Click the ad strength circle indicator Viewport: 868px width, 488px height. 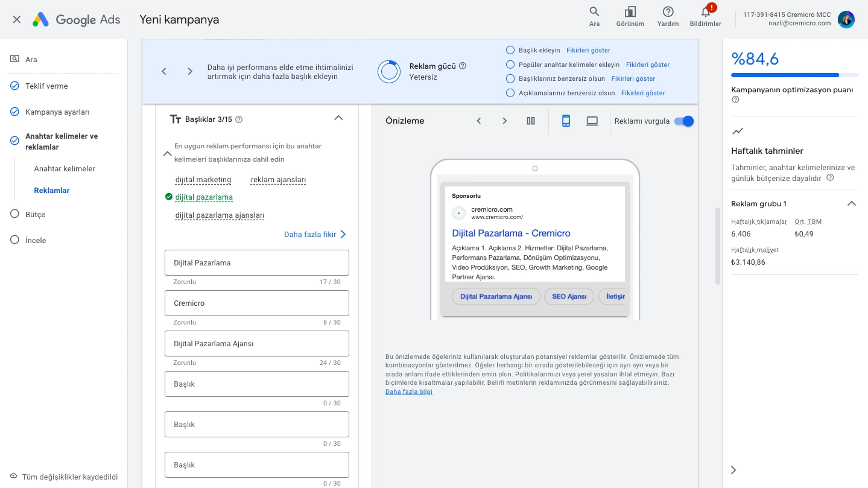click(389, 71)
